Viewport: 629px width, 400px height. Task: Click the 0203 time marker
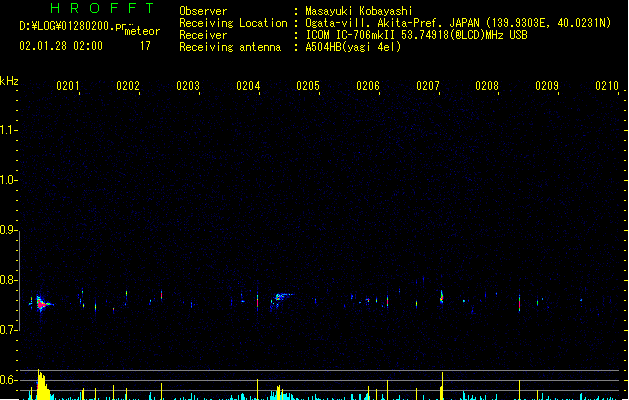click(188, 86)
